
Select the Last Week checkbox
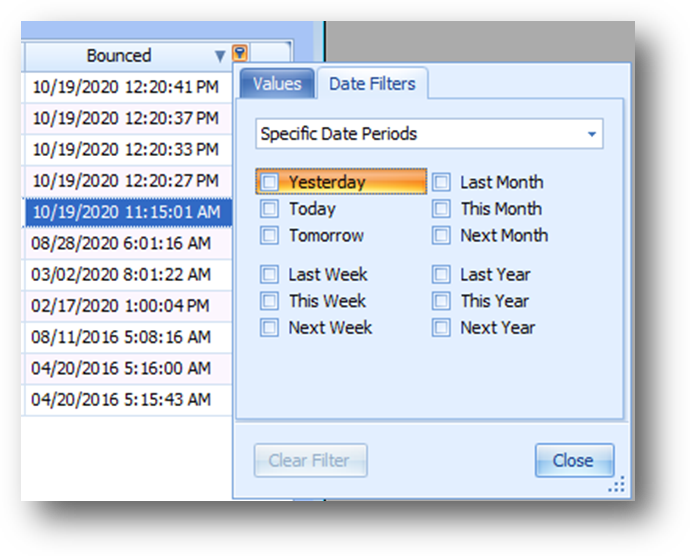(x=269, y=274)
